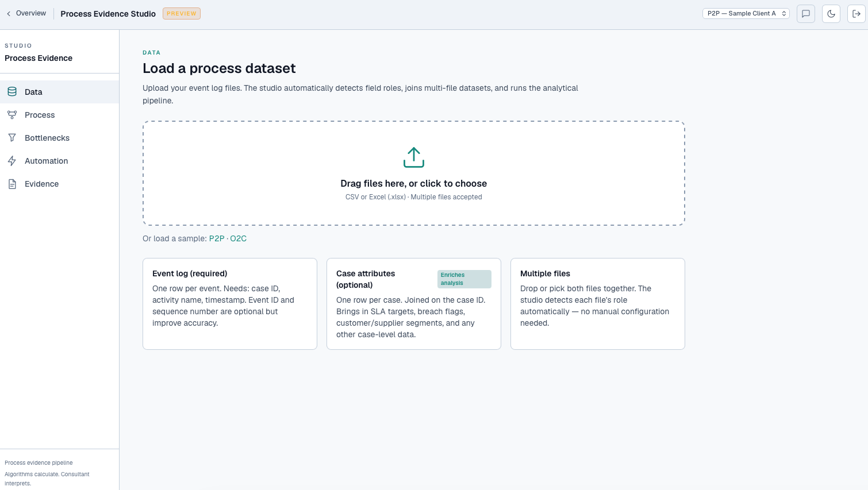Click the sign-out icon
The width and height of the screenshot is (868, 490).
(857, 14)
